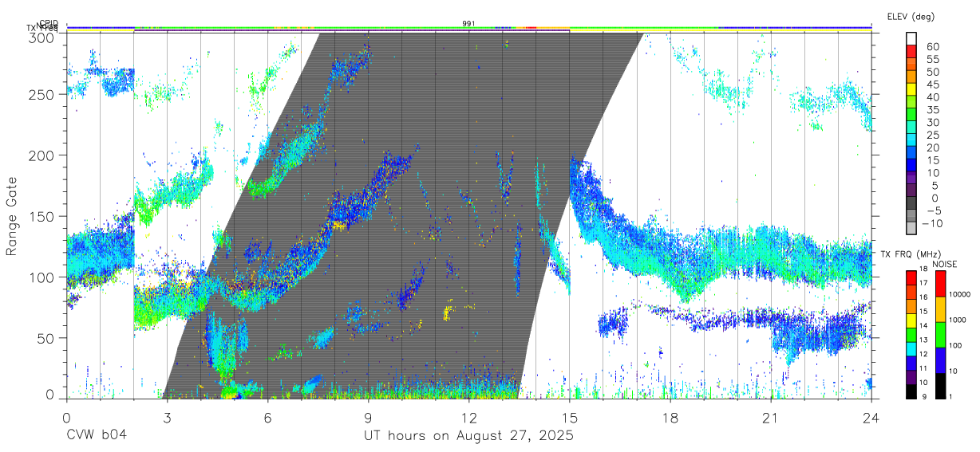
Task: Click the "21" tick label on the UT hours axis
Action: [770, 417]
